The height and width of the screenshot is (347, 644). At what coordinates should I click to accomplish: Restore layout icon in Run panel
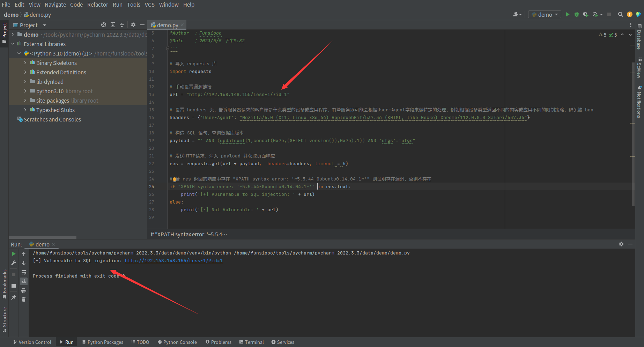(x=14, y=286)
